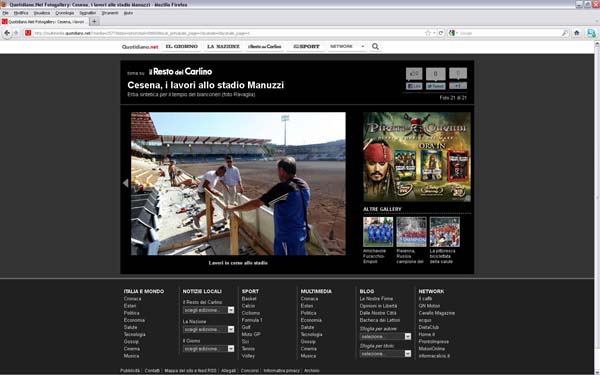Click the Pirati dei Caraibi advertisement banner
The image size is (600, 375).
coord(417,157)
